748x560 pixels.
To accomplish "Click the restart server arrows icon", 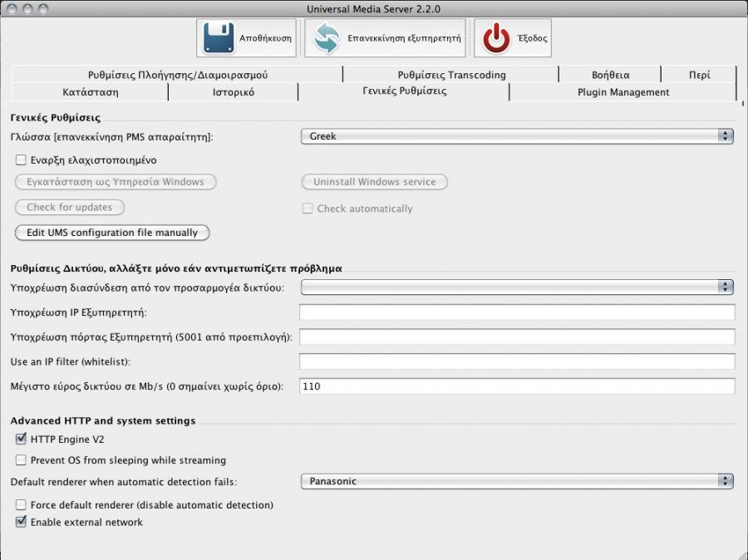I will (x=327, y=38).
